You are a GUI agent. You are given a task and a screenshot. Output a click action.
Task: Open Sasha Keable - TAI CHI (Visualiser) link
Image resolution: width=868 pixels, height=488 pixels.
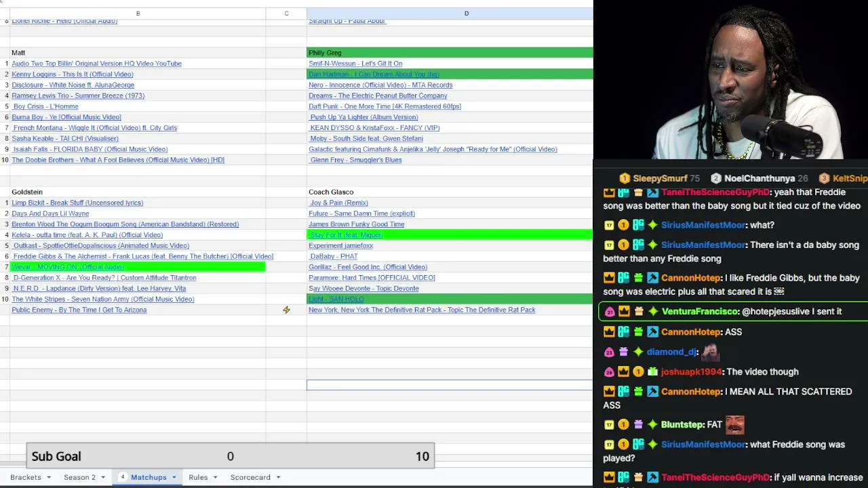(65, 139)
